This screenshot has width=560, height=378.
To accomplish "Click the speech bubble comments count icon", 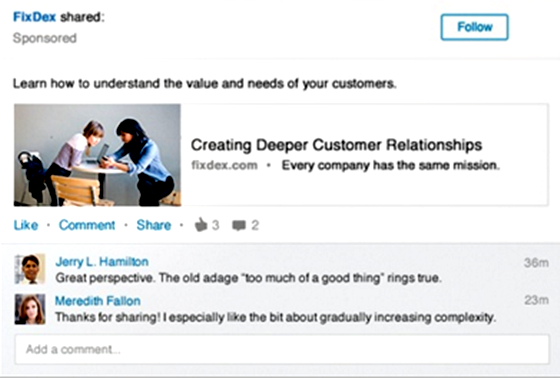I will pyautogui.click(x=239, y=225).
